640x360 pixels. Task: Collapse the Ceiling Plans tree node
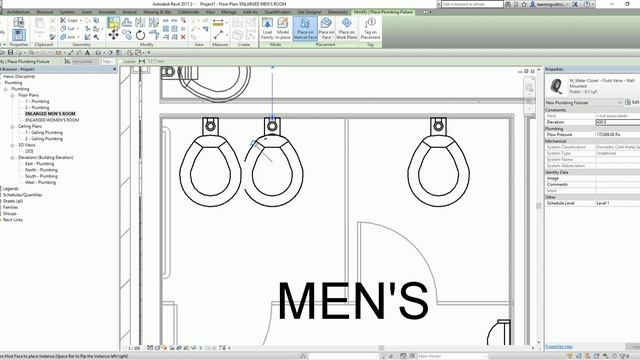[13, 127]
